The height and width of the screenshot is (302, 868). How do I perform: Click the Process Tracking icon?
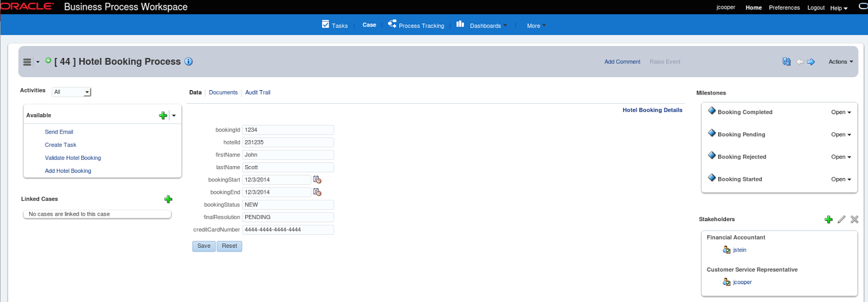(x=392, y=24)
